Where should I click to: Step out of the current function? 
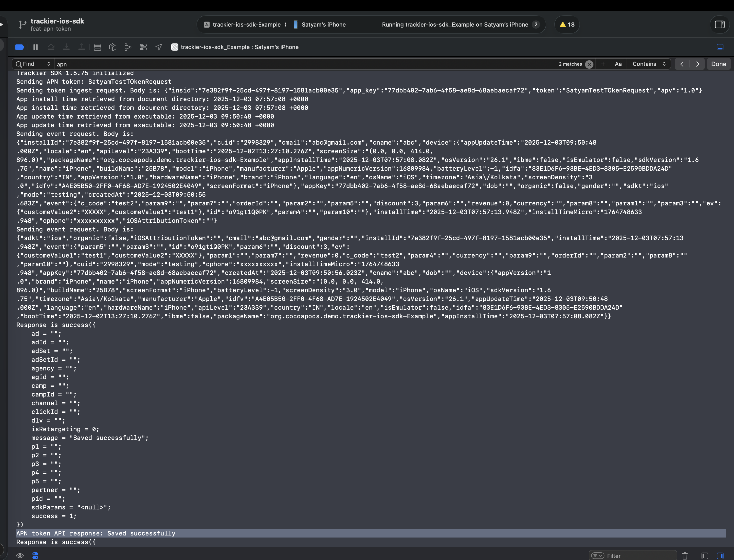(x=82, y=47)
